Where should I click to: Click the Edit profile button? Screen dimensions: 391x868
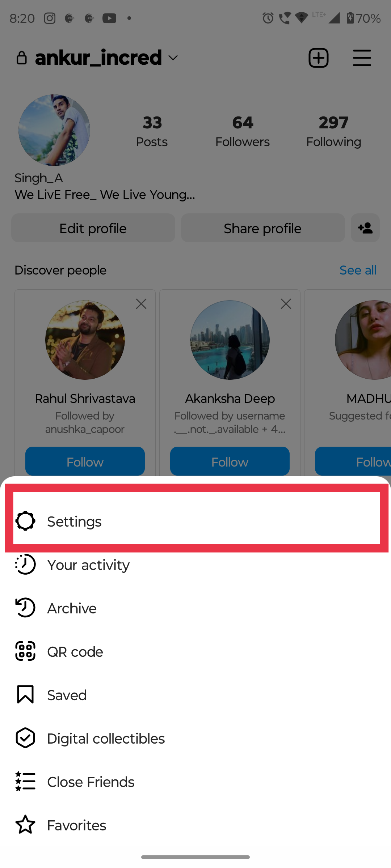[x=93, y=228]
